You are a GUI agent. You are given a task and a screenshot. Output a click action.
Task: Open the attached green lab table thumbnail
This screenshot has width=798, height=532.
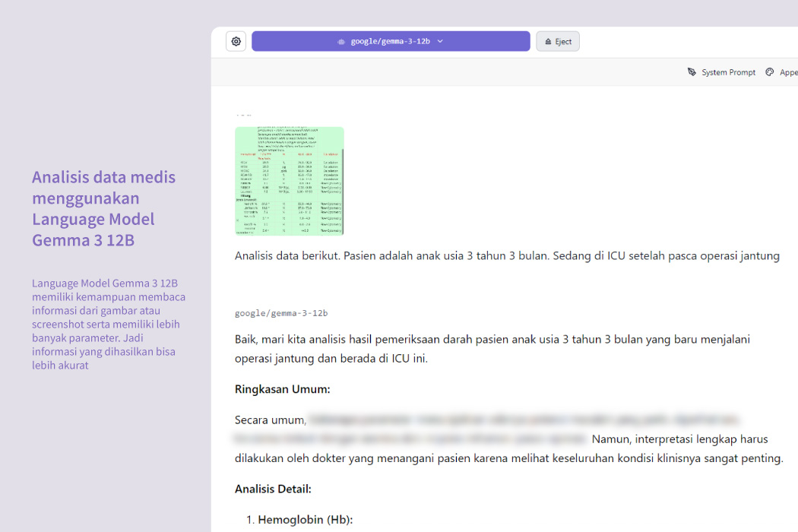click(x=289, y=181)
